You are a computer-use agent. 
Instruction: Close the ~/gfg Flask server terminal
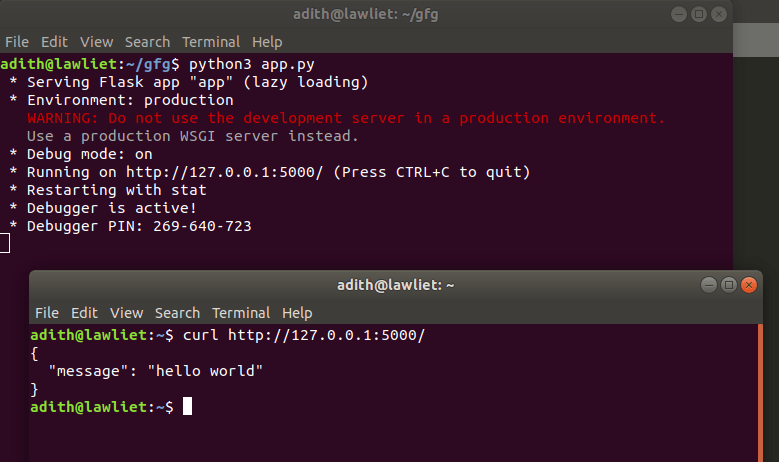point(719,14)
